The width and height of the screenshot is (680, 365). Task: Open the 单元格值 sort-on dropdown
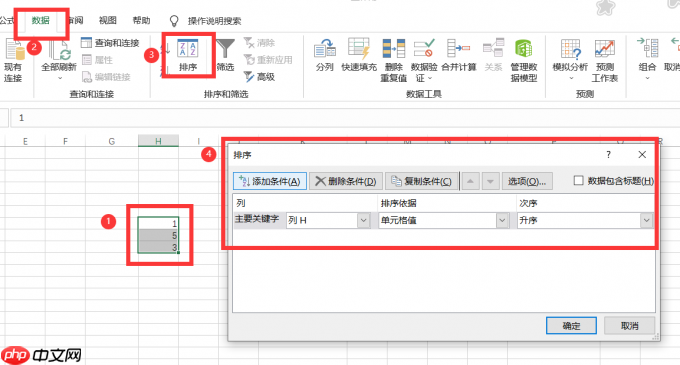[x=502, y=221]
